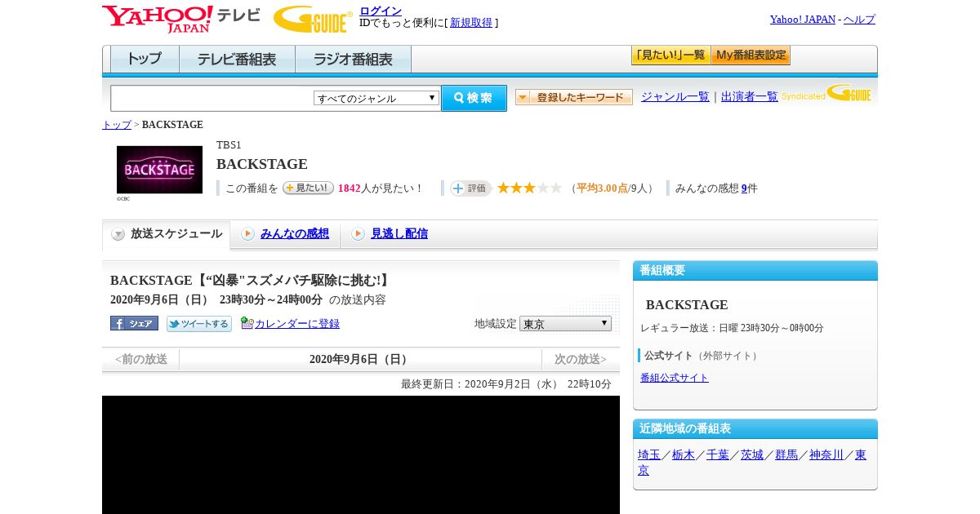Open the 番組公式サイト link
980x514 pixels.
675,378
